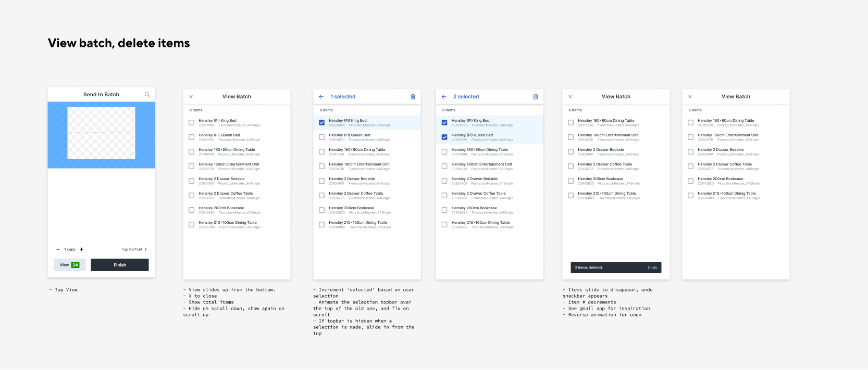Click back arrow beside '2 selected'
868x370 pixels.
click(x=444, y=97)
